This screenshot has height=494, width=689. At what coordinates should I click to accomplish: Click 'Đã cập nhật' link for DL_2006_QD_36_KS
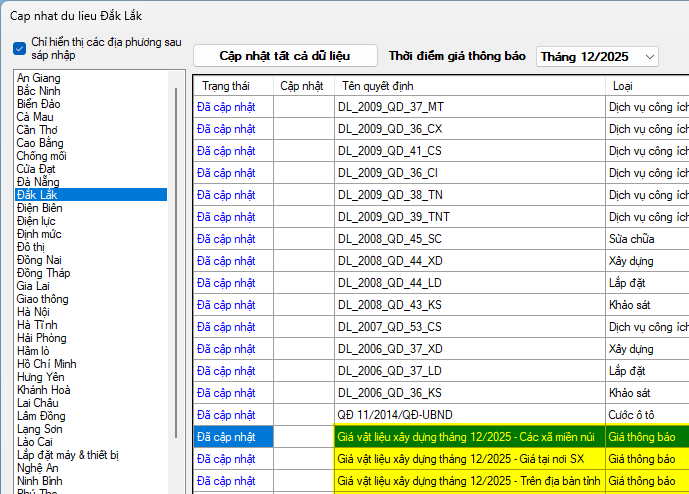[226, 393]
